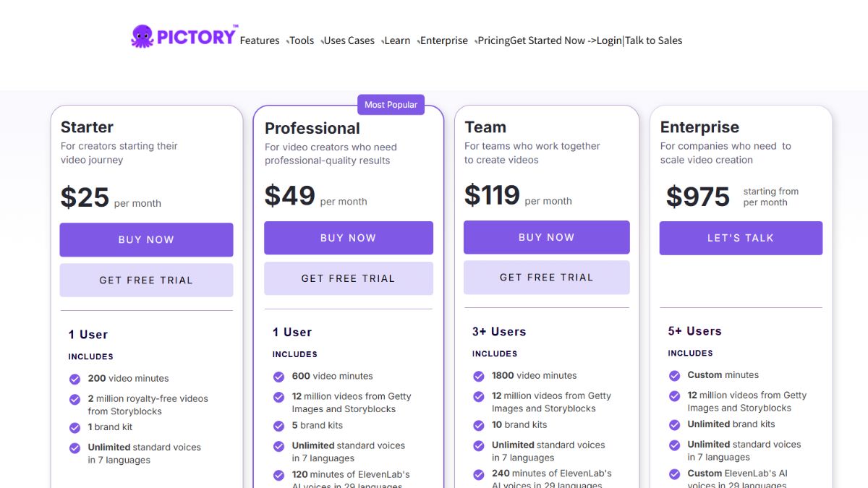Click the checkmark by 1 brand kit
Screen dimensions: 868x488
[x=75, y=427]
